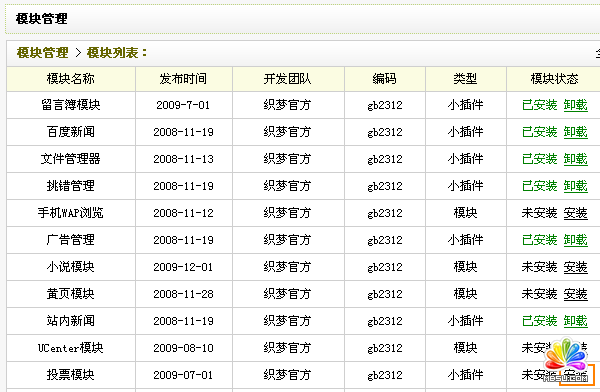
Task: Click the UCenter模块 name cell
Action: [71, 348]
